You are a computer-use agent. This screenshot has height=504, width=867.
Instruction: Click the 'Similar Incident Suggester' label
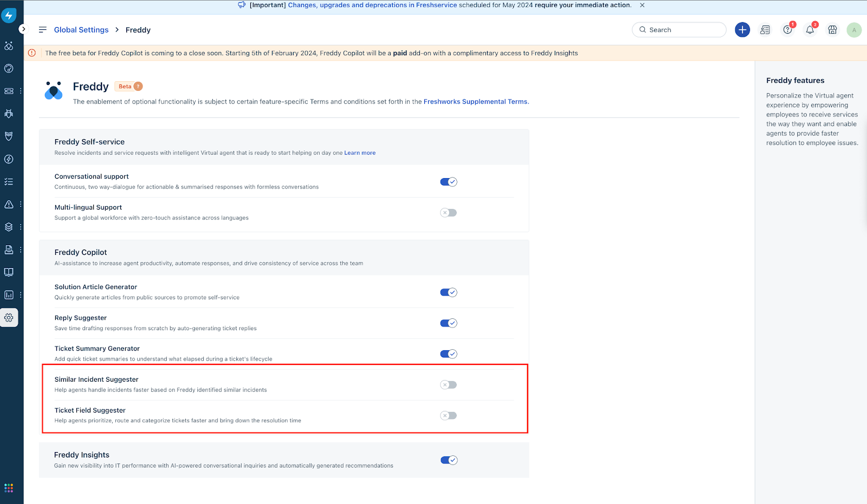pos(96,379)
